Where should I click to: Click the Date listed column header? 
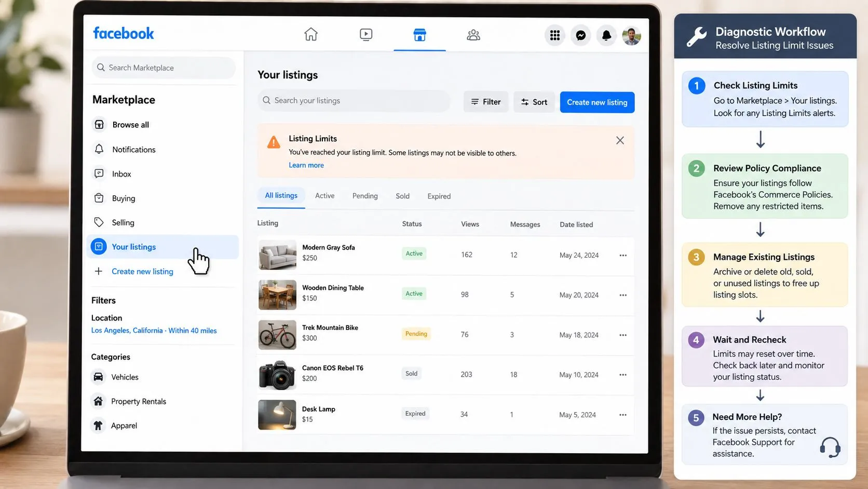576,224
